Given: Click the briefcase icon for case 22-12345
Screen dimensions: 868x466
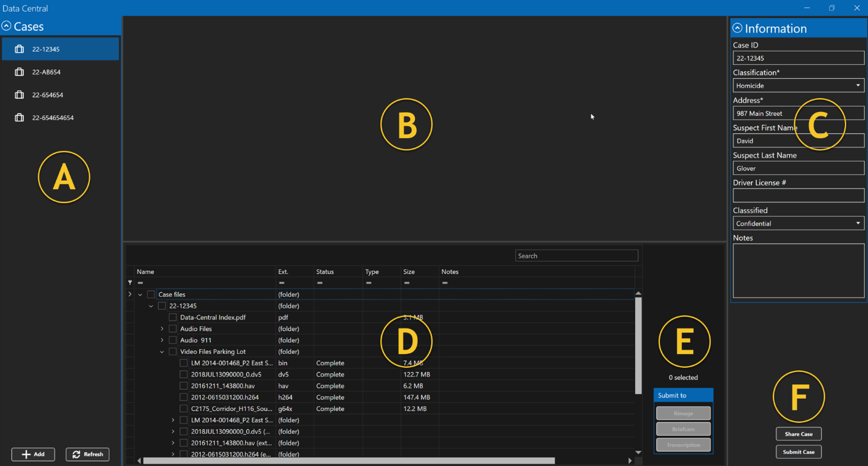Looking at the screenshot, I should (19, 49).
